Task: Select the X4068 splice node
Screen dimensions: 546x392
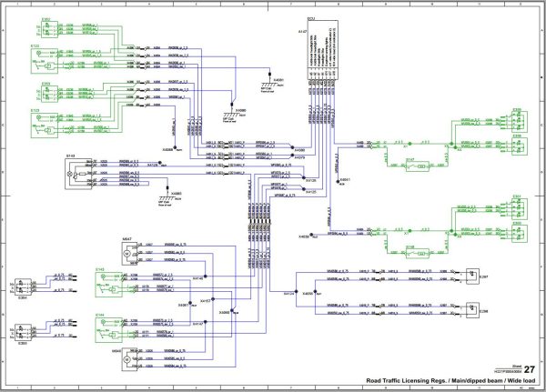Action: 232,310
